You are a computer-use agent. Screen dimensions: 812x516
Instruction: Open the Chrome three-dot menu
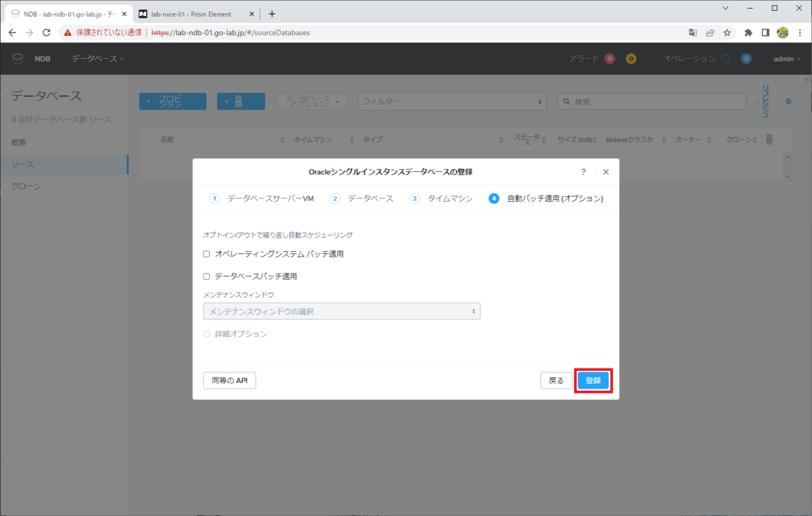(x=800, y=33)
